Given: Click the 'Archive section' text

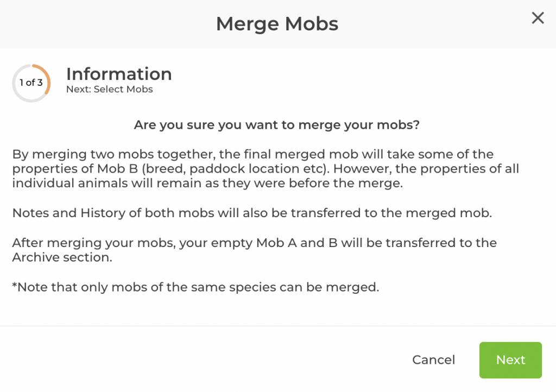Looking at the screenshot, I should click(61, 257).
